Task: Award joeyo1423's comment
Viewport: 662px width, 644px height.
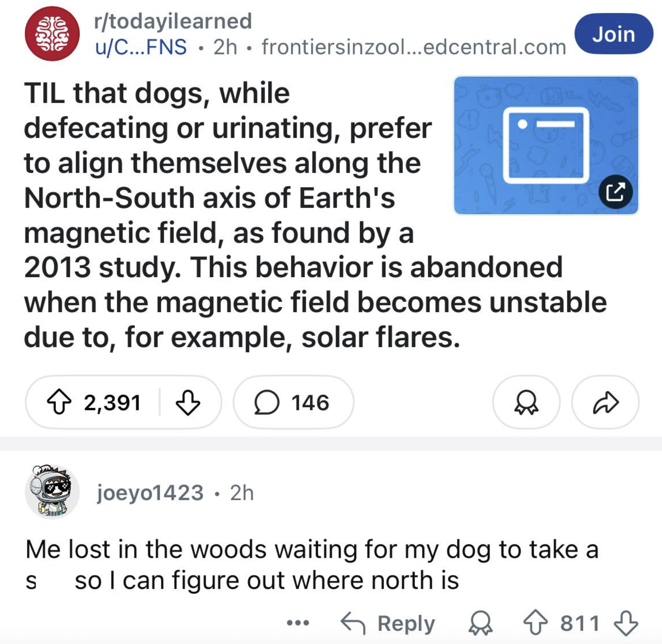Action: pos(480,623)
